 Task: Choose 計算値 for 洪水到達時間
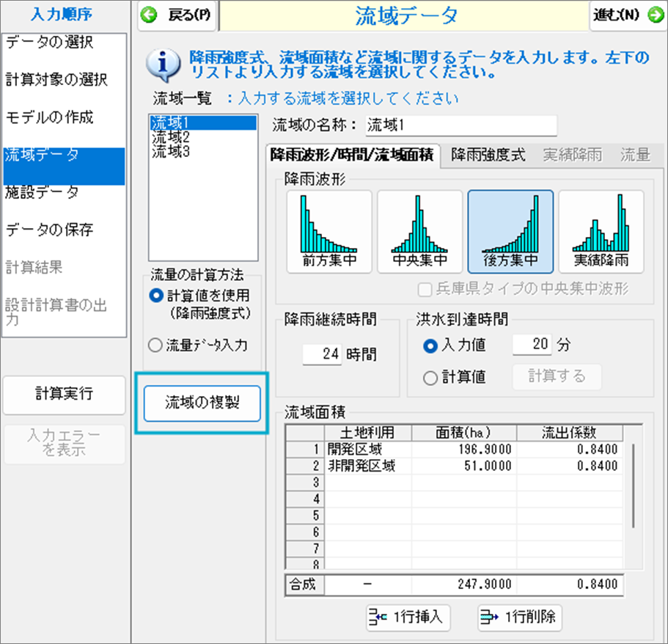coord(431,376)
